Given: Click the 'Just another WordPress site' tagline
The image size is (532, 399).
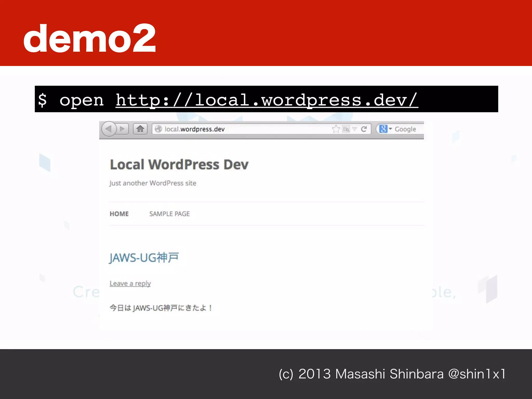Looking at the screenshot, I should tap(153, 183).
